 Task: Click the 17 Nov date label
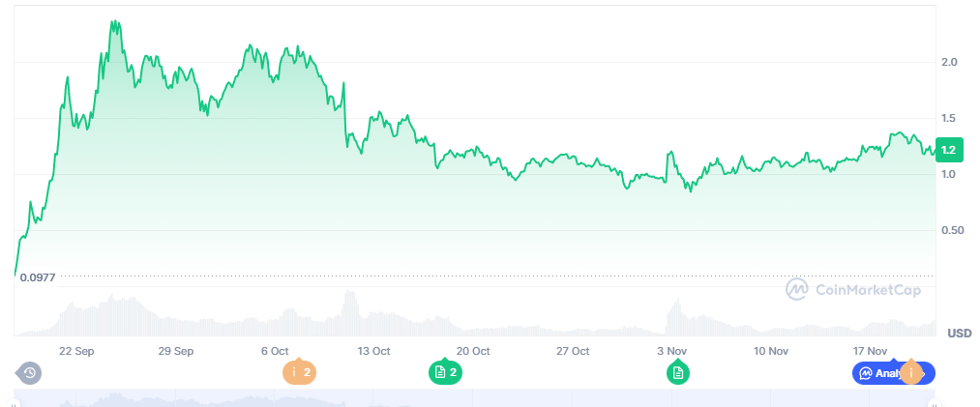pyautogui.click(x=871, y=351)
